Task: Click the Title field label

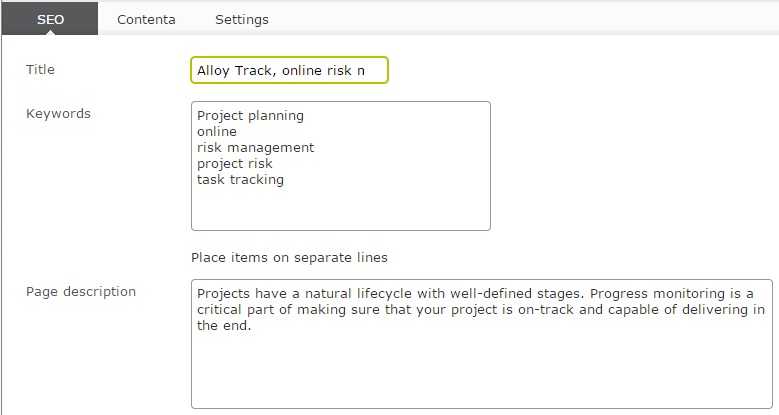Action: point(41,70)
